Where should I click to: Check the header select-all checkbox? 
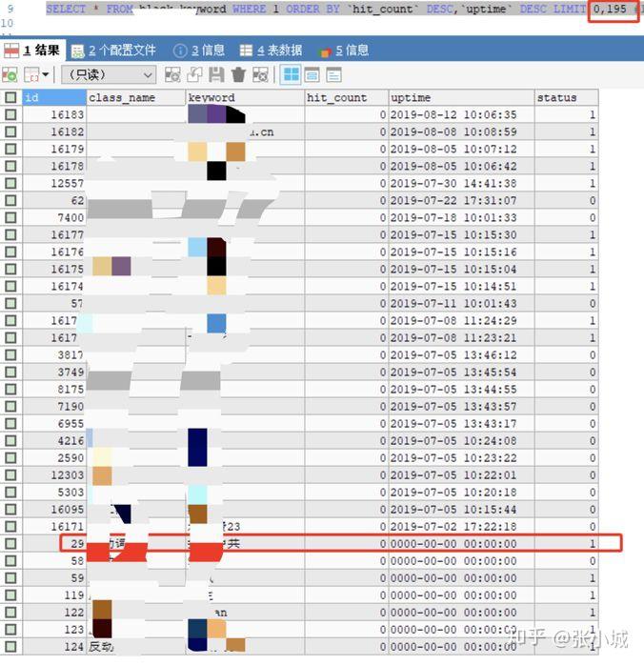click(11, 97)
